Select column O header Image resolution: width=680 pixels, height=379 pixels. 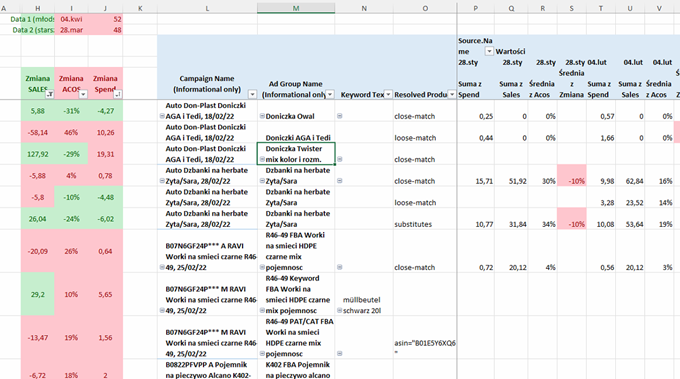click(425, 8)
